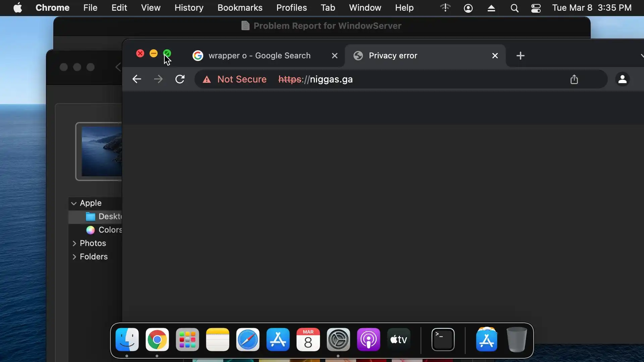
Task: Open Podcasts app in the Dock
Action: click(x=368, y=340)
